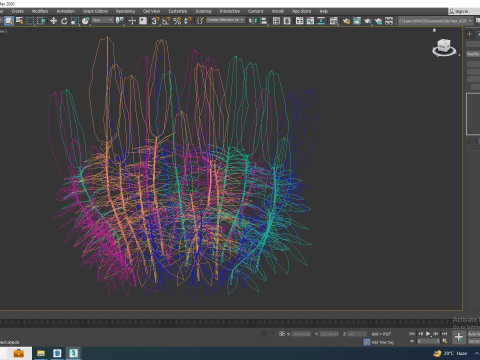Open the Modifiers menu
The height and width of the screenshot is (360, 480).
(40, 11)
